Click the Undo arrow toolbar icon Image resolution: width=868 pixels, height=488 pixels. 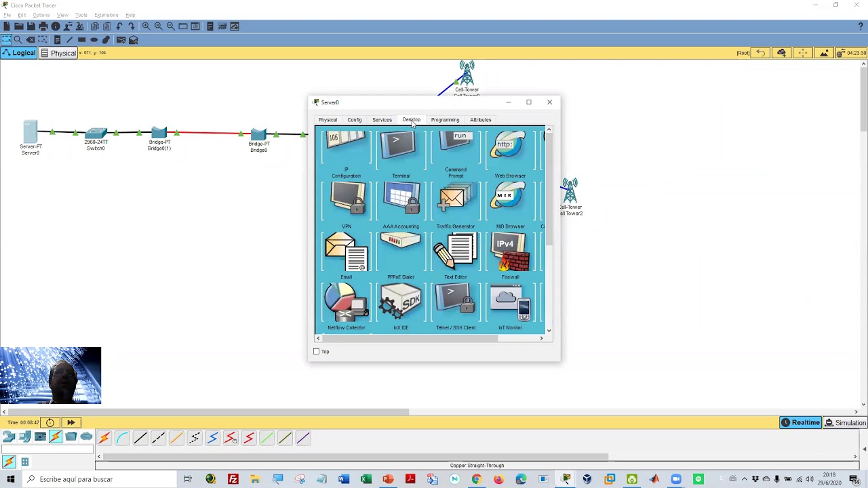coord(119,26)
